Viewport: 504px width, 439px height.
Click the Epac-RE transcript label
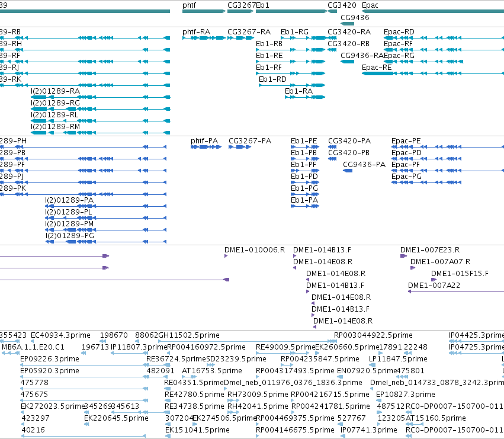coord(377,68)
